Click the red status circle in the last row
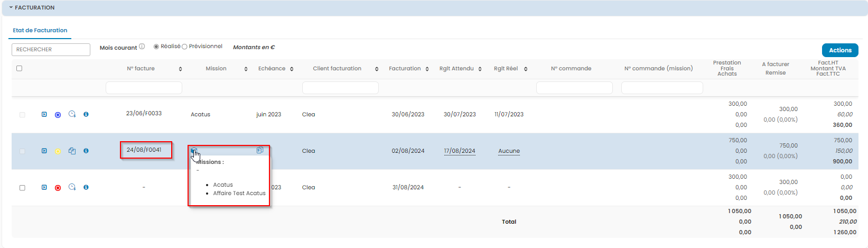This screenshot has height=248, width=868. click(58, 188)
